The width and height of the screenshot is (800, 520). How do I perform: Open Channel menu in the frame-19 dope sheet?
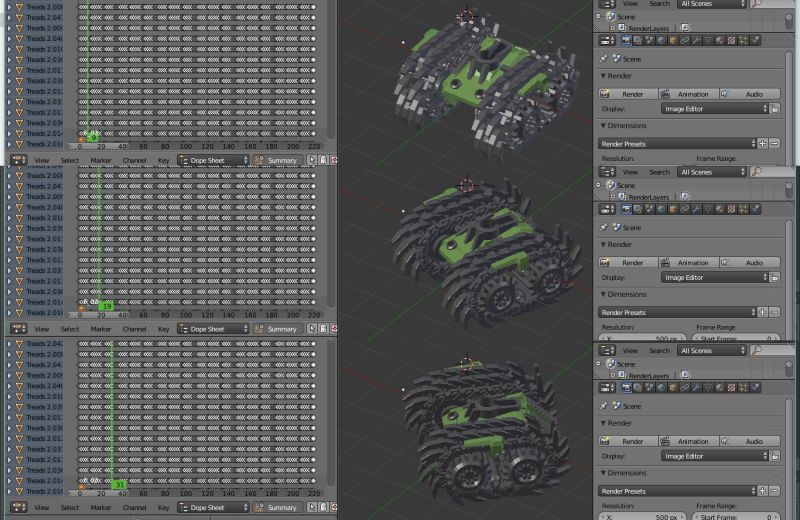click(134, 329)
